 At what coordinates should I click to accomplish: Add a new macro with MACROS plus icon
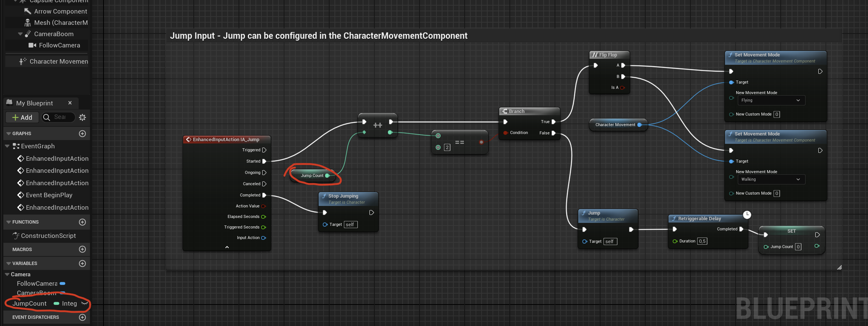tap(82, 249)
